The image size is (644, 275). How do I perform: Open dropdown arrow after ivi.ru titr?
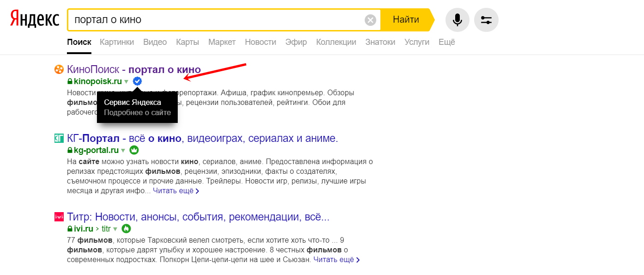click(x=115, y=229)
